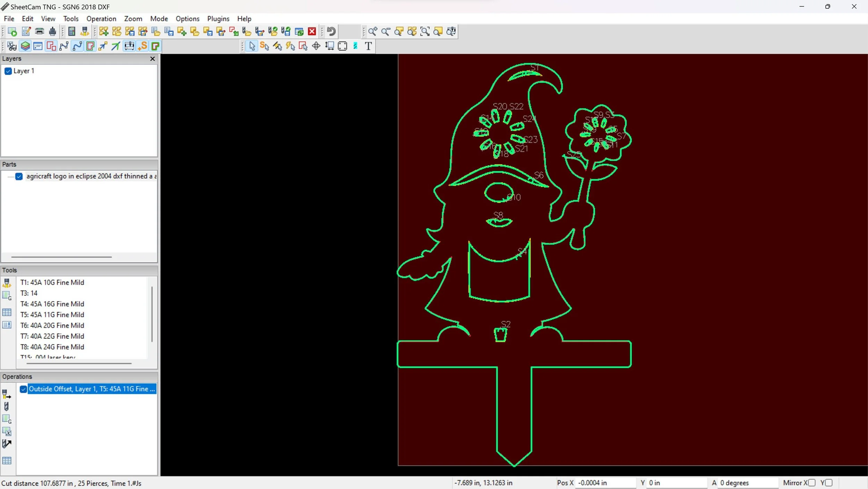Click the Undo arrow icon

pyautogui.click(x=331, y=32)
